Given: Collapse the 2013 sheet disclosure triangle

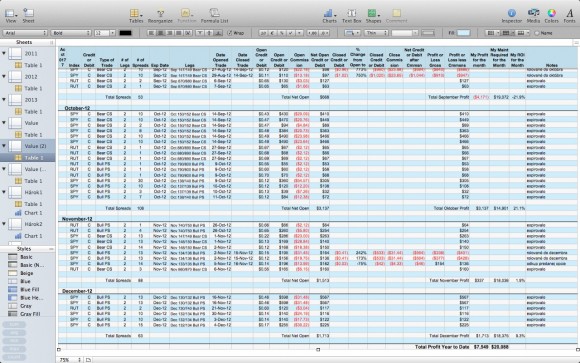Looking at the screenshot, I should 4,100.
